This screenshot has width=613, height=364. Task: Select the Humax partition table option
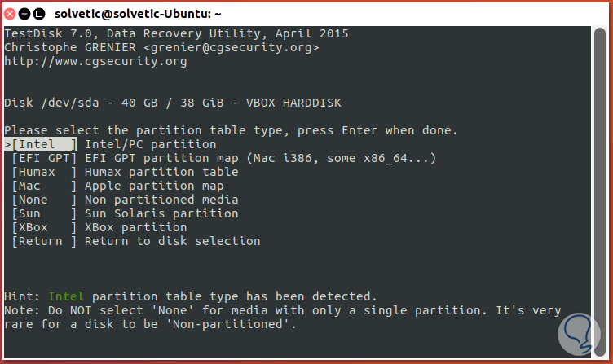[44, 172]
